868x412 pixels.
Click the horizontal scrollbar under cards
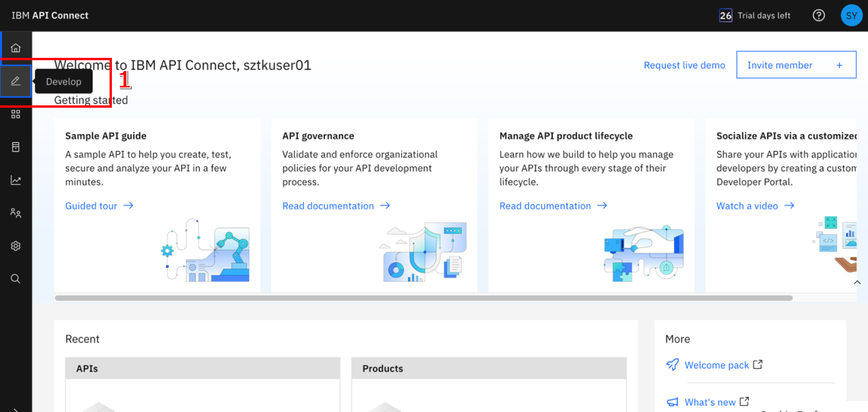pos(423,298)
